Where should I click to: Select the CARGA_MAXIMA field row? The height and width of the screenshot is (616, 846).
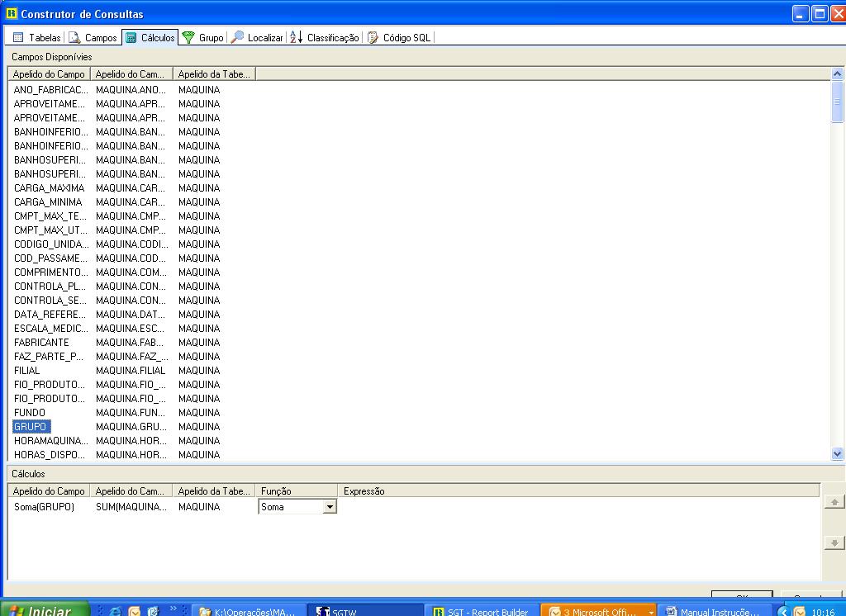(49, 188)
